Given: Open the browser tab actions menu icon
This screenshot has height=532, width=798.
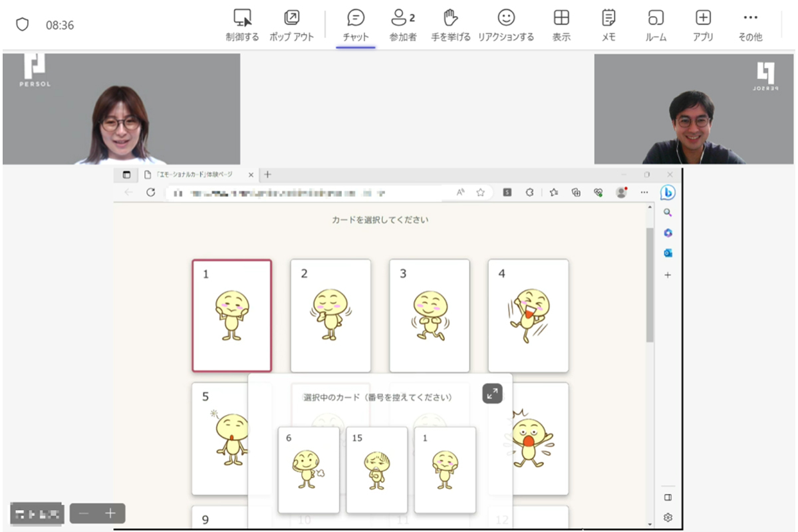Looking at the screenshot, I should tap(126, 175).
